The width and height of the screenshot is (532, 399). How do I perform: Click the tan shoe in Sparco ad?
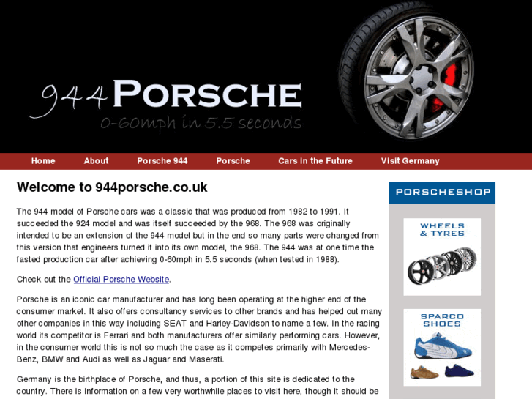click(x=424, y=372)
